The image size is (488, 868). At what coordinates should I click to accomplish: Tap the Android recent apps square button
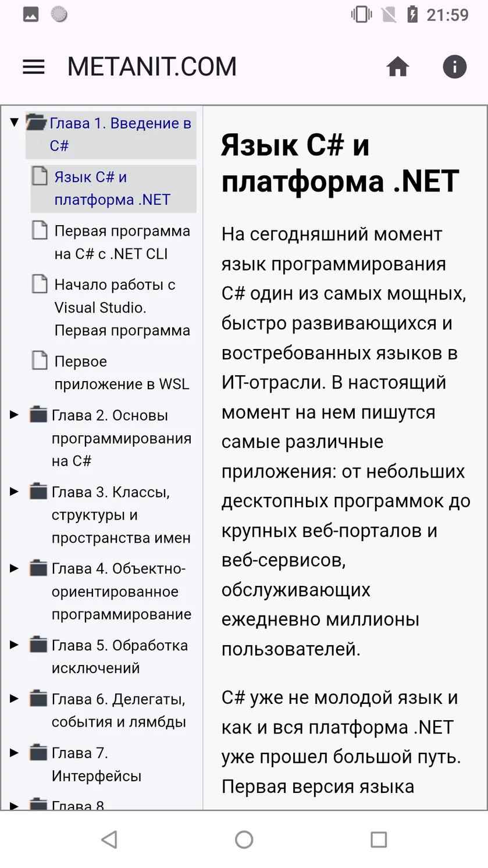coord(379,839)
